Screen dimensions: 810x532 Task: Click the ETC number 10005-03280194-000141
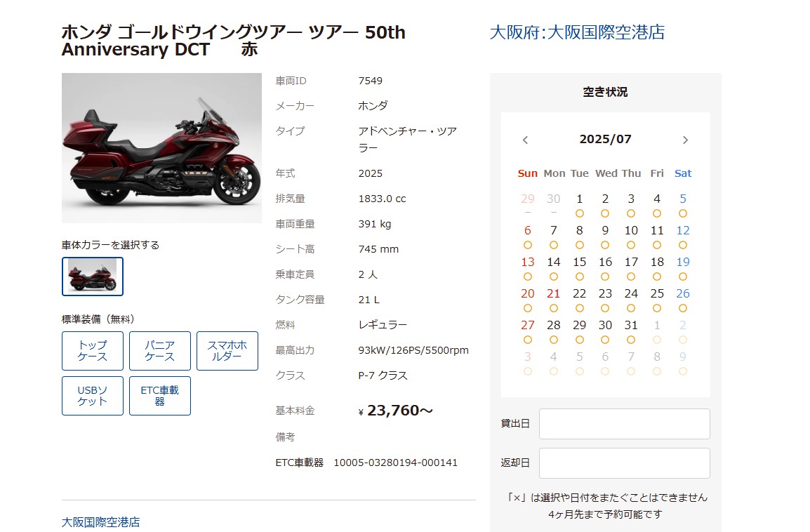pyautogui.click(x=396, y=463)
